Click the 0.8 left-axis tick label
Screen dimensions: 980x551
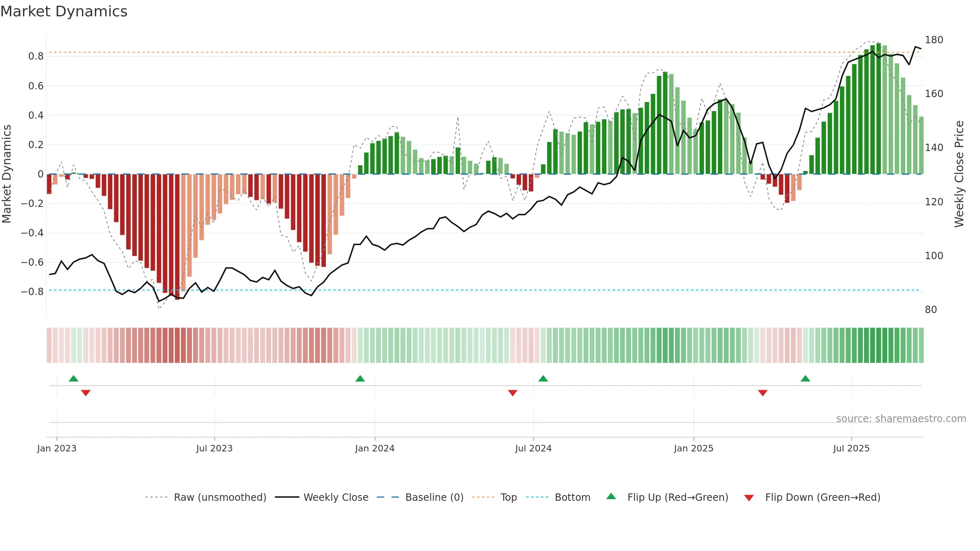click(36, 56)
